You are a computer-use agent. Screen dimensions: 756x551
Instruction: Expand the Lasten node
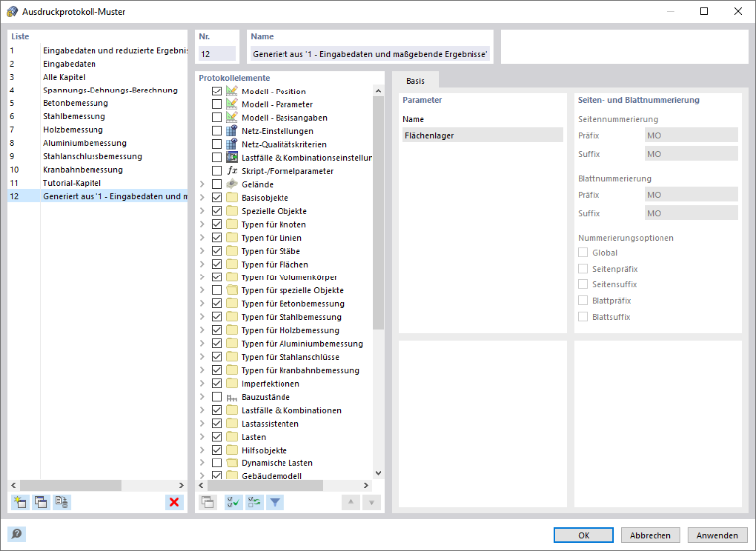click(202, 437)
